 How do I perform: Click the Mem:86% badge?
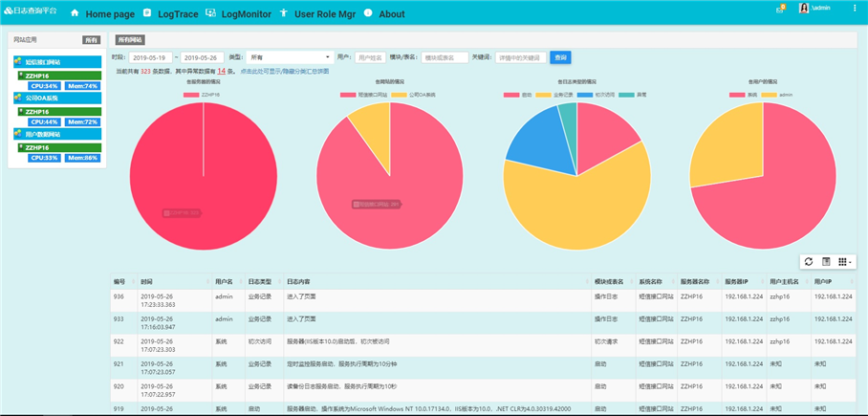tap(82, 158)
